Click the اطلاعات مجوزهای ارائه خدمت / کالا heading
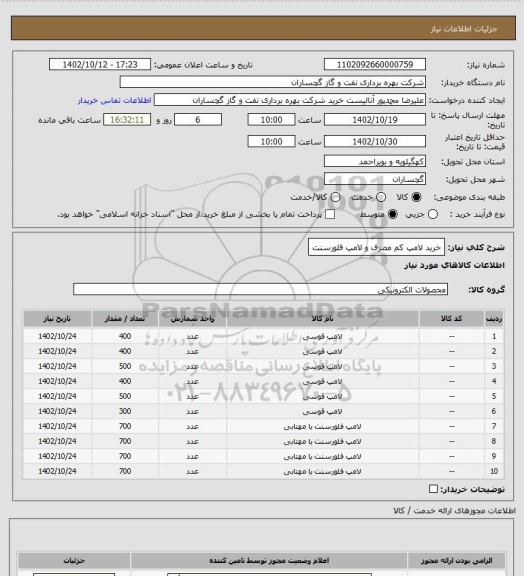This screenshot has width=524, height=576. pos(454,511)
